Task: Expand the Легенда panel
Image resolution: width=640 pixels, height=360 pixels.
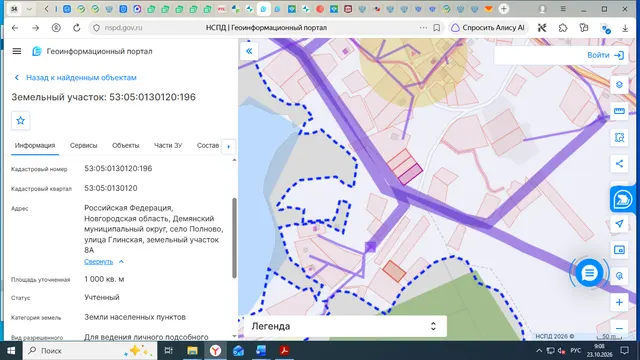Action: pos(345,326)
